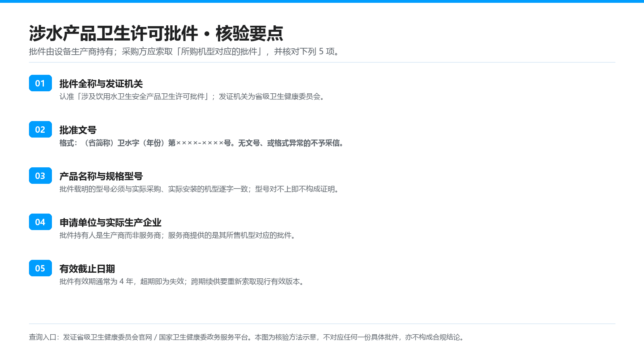
Task: Select the heading 产品名称与规格型号
Action: (x=101, y=176)
